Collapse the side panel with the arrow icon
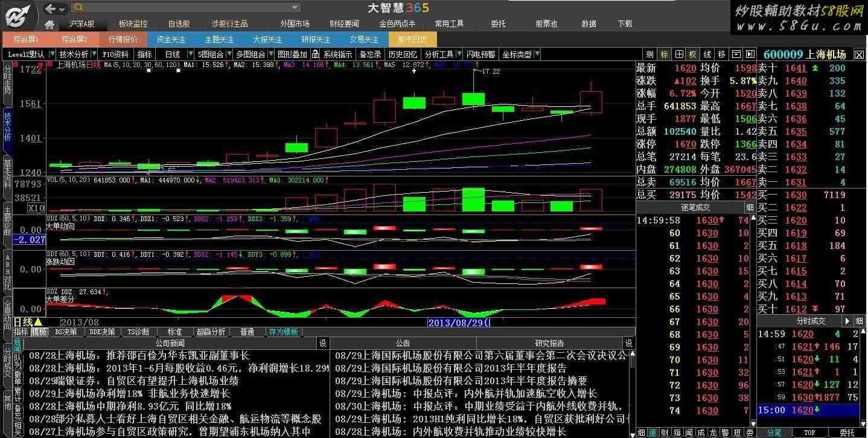868x438 pixels. pyautogui.click(x=750, y=54)
